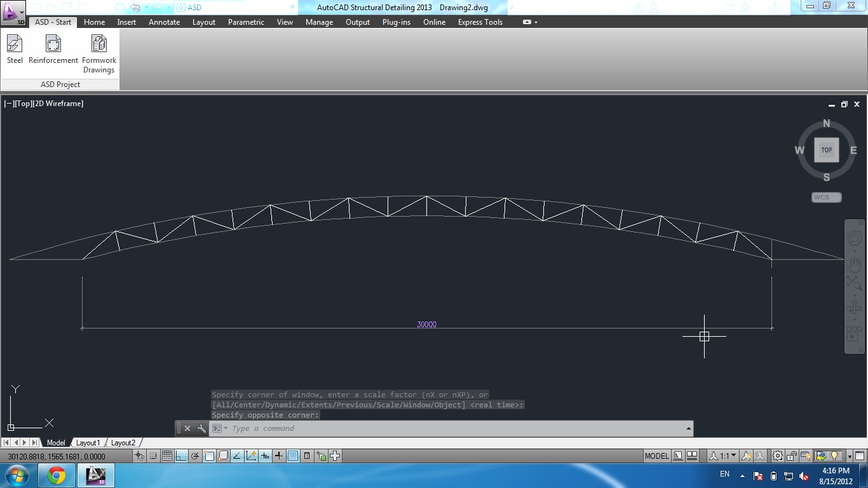Click the MODEL button in status bar
Image resolution: width=868 pixels, height=488 pixels.
point(656,456)
